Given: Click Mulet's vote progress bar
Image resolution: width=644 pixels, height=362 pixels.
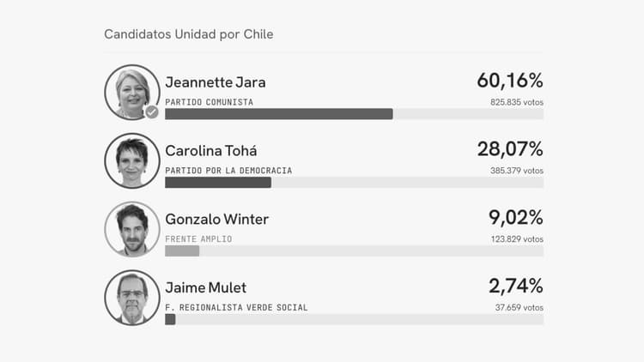Looking at the screenshot, I should (171, 320).
